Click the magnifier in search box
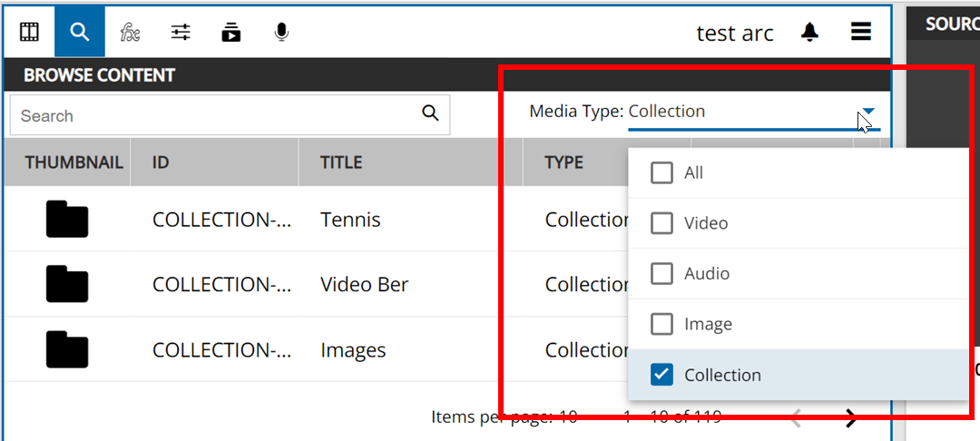Image resolution: width=980 pixels, height=441 pixels. pos(430,113)
